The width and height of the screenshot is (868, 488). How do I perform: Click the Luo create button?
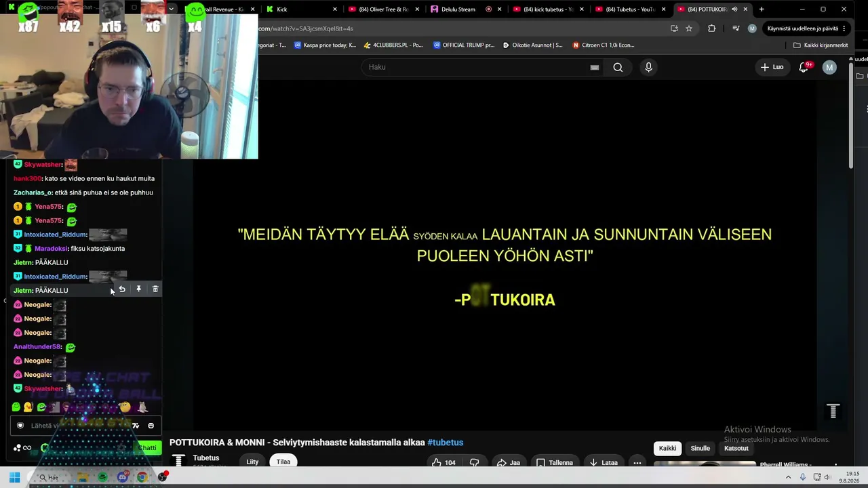772,67
